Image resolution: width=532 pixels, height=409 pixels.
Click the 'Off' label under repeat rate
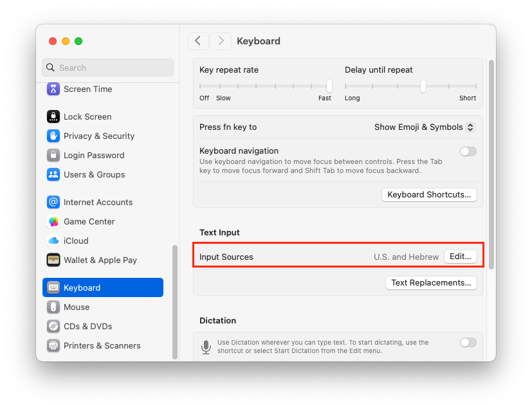[205, 98]
